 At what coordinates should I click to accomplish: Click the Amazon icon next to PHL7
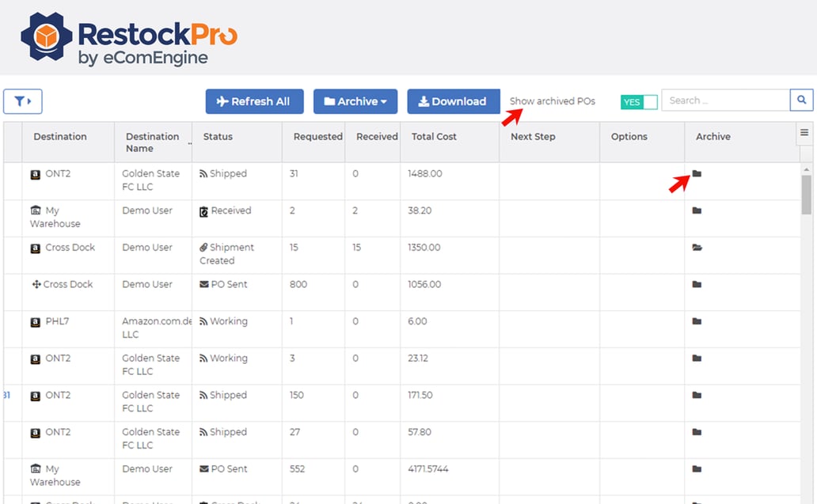point(35,321)
